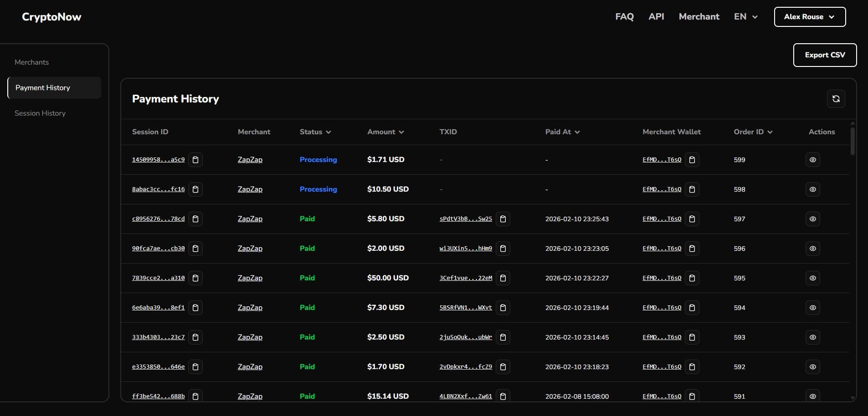
Task: Refresh the Payment History table
Action: (836, 99)
